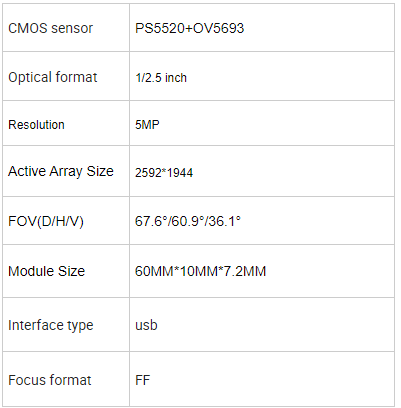Click the Focus format label

50,380
